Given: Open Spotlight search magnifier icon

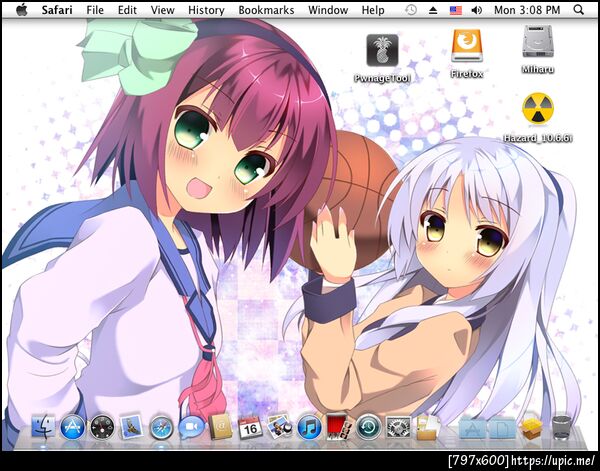Looking at the screenshot, I should click(x=579, y=10).
